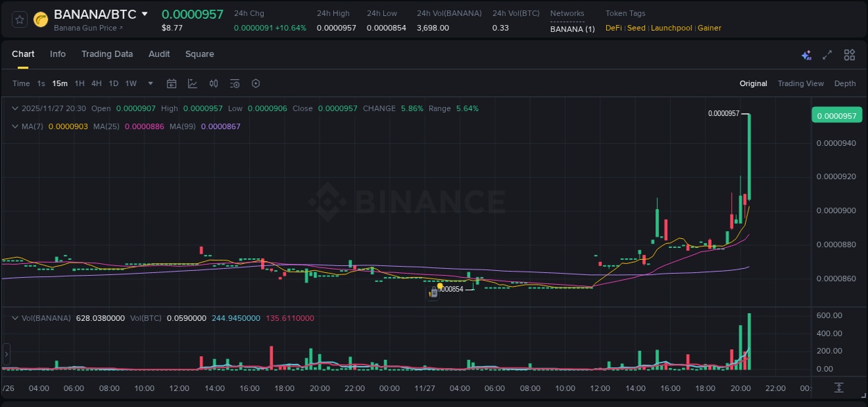Open the AI assistant icon
Image resolution: width=868 pixels, height=407 pixels.
tap(806, 54)
